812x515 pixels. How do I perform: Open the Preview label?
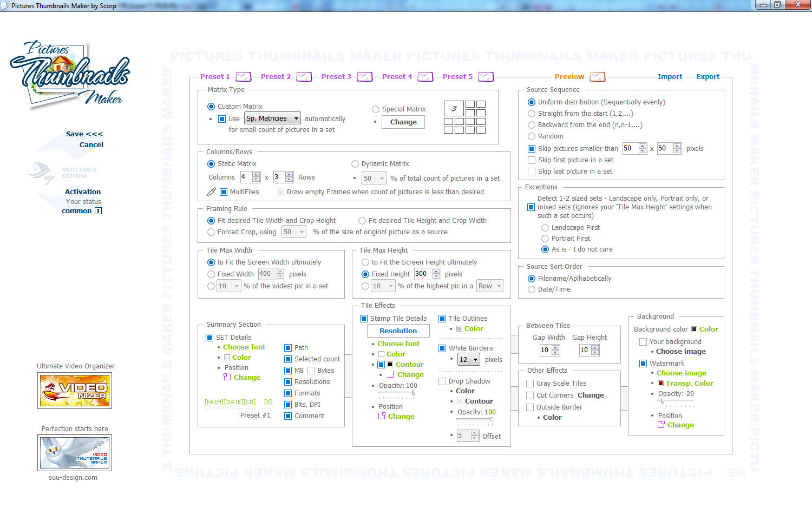[569, 77]
